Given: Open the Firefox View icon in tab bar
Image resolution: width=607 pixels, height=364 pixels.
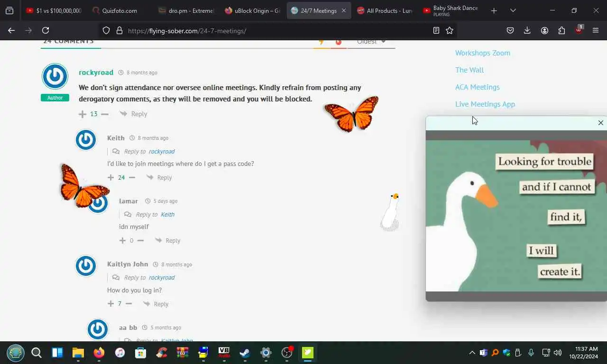Looking at the screenshot, I should point(9,10).
